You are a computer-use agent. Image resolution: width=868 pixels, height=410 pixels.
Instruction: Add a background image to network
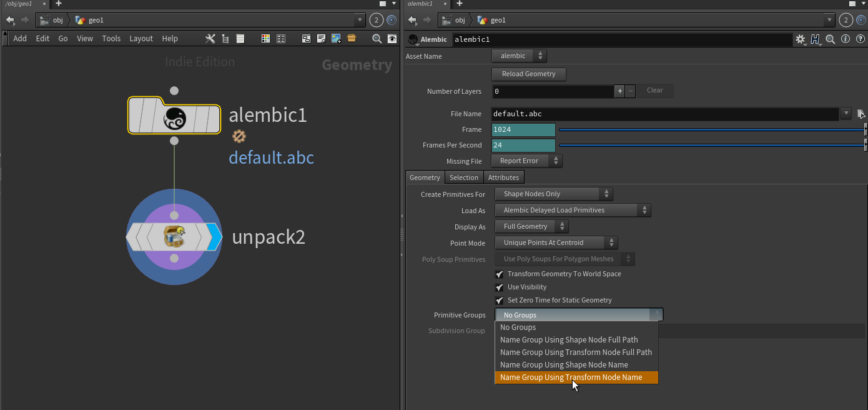[336, 39]
